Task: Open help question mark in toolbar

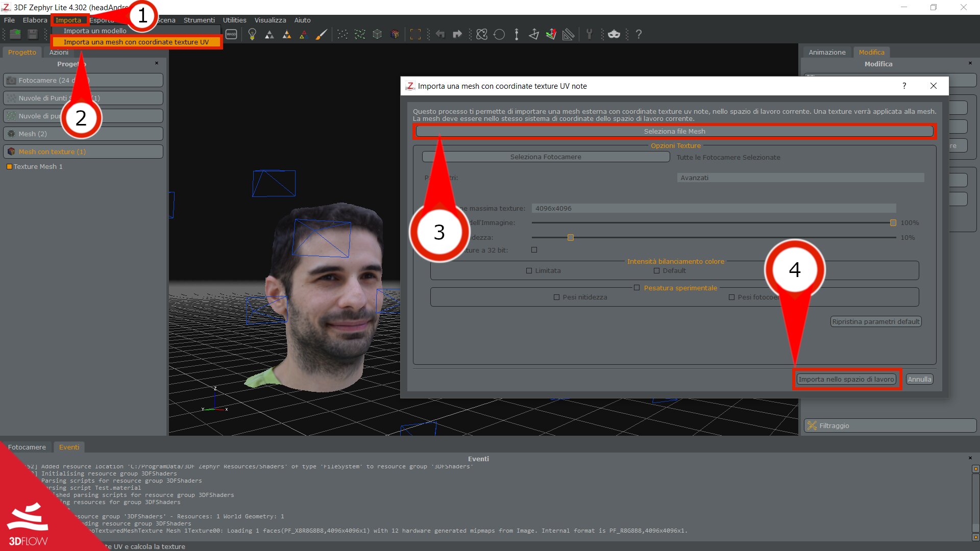Action: pyautogui.click(x=639, y=34)
